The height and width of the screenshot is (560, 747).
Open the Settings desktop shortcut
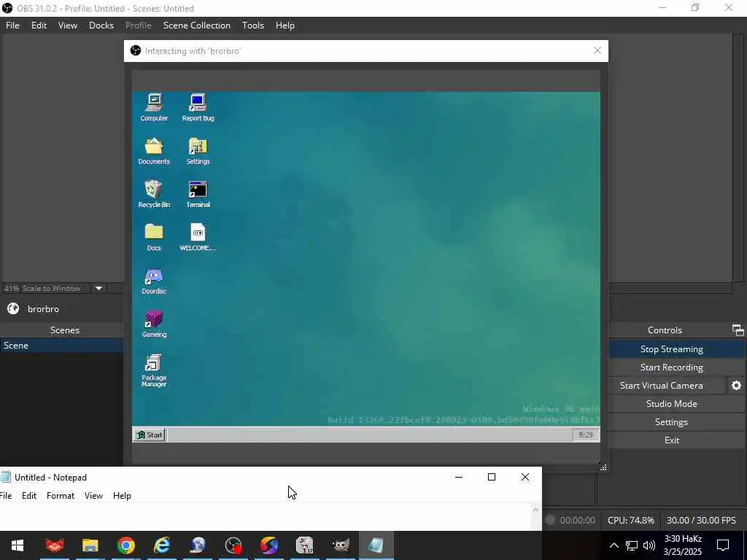tap(198, 150)
